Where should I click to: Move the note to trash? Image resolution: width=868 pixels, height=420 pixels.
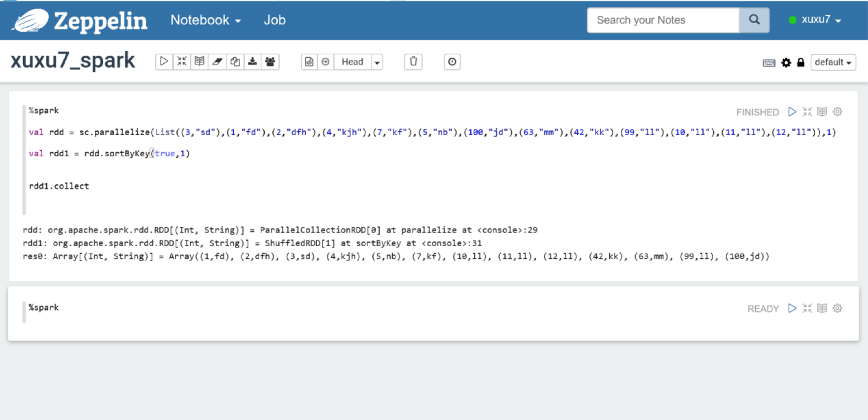[x=413, y=62]
